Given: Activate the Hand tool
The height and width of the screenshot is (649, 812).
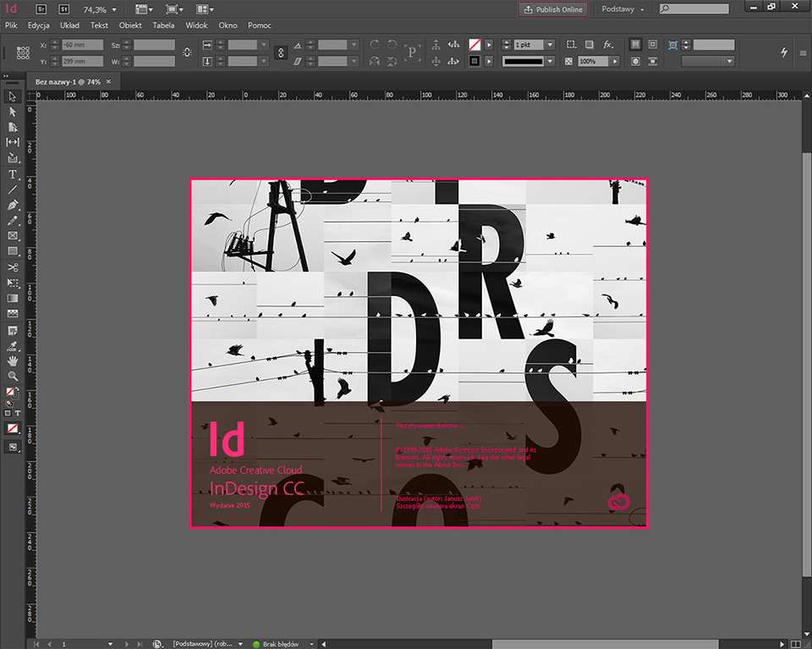Looking at the screenshot, I should [13, 360].
